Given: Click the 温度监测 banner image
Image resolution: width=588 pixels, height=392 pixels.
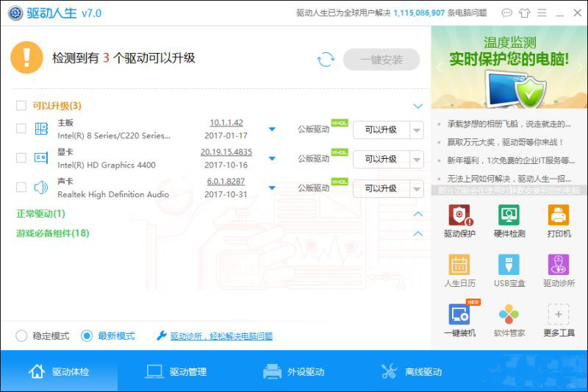Looking at the screenshot, I should click(x=509, y=68).
